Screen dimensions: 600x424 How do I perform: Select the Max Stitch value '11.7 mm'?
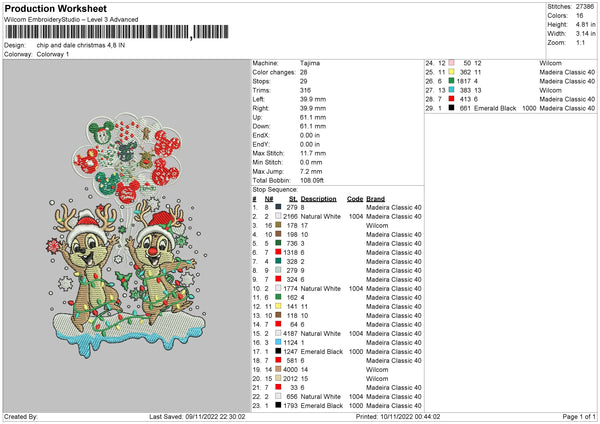pyautogui.click(x=313, y=153)
